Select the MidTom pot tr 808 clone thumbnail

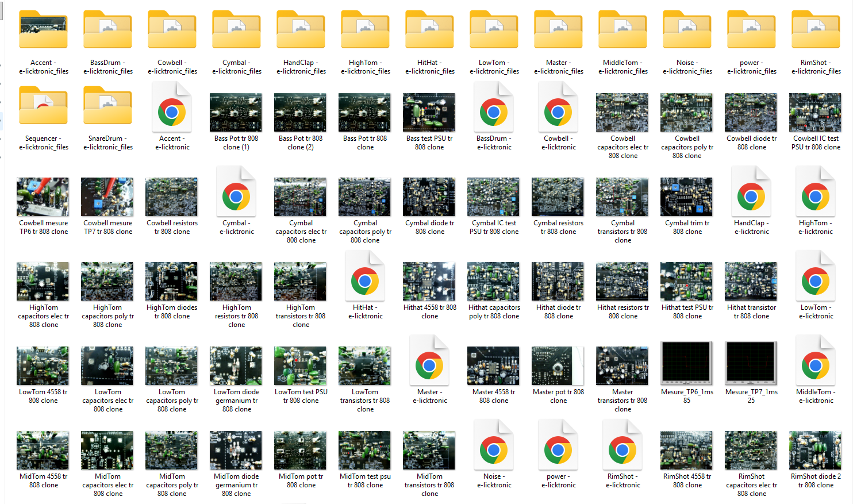click(300, 451)
